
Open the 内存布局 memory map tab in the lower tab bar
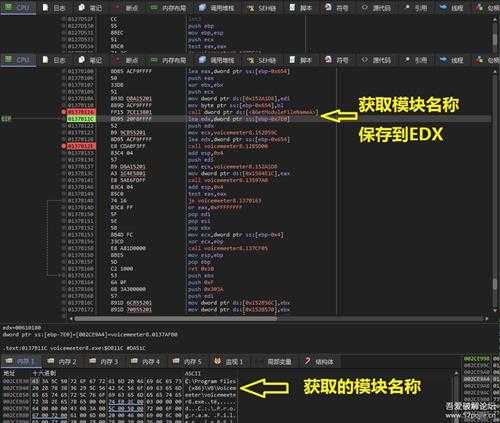coord(169,60)
